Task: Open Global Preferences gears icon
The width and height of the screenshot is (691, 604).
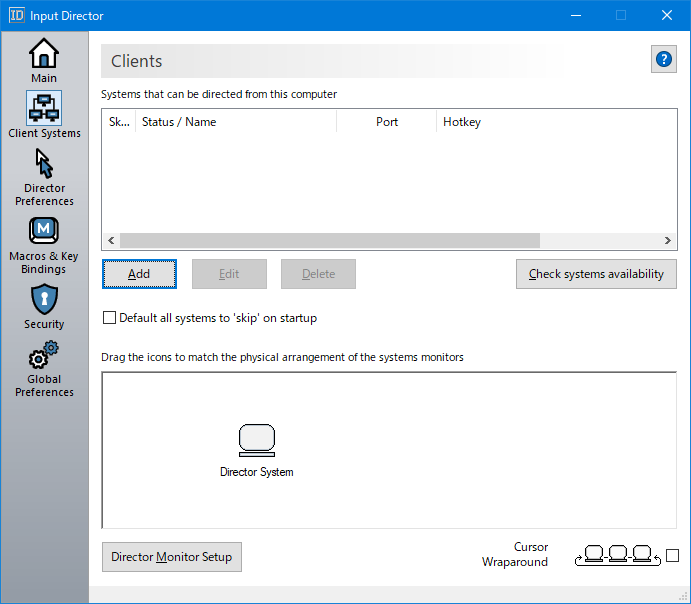Action: [44, 355]
